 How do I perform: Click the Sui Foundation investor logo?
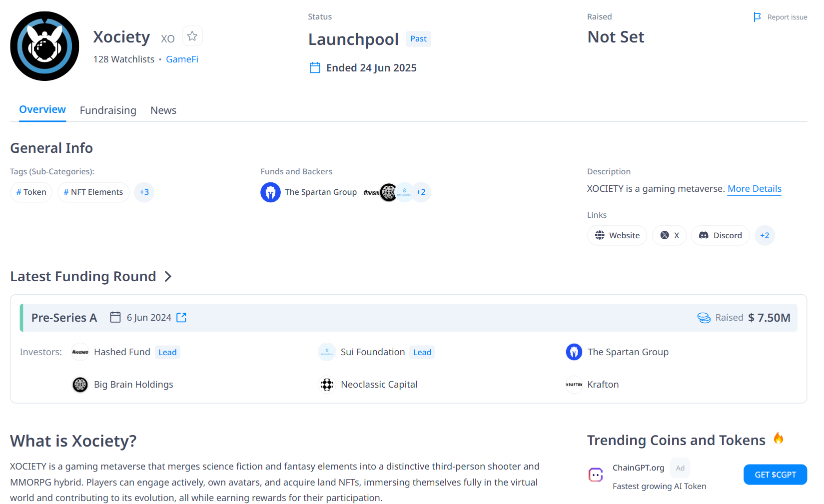327,352
